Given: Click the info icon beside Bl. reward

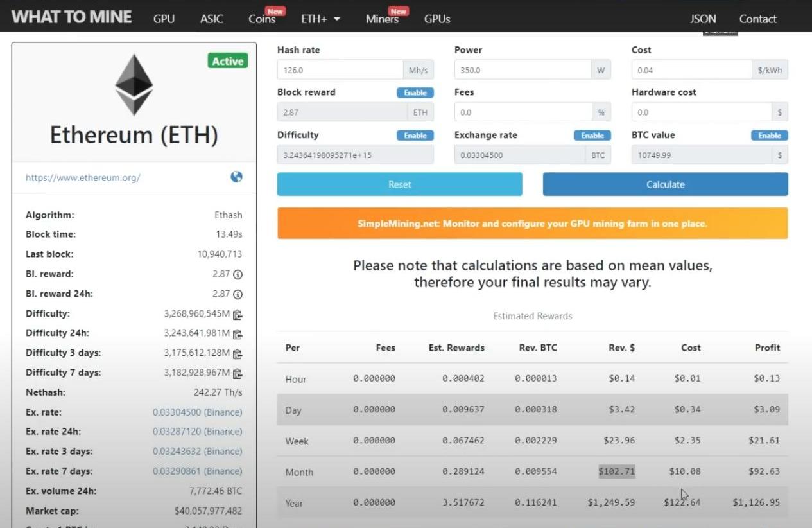Looking at the screenshot, I should [x=238, y=274].
